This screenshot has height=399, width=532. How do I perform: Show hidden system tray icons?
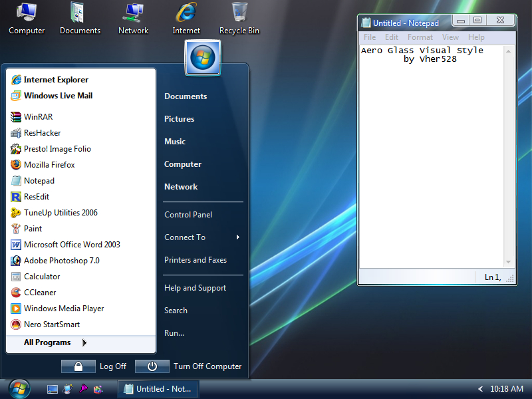tap(480, 389)
